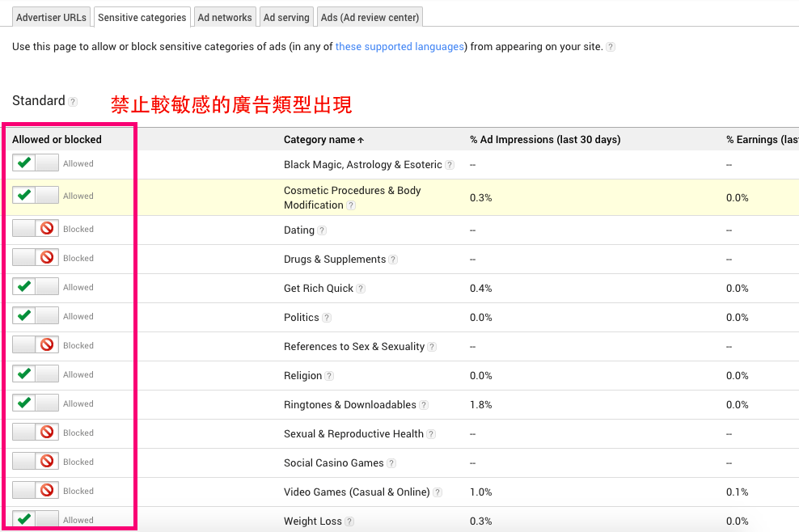Click the 1.0% impressions value for Video Games
799x532 pixels.
click(481, 492)
